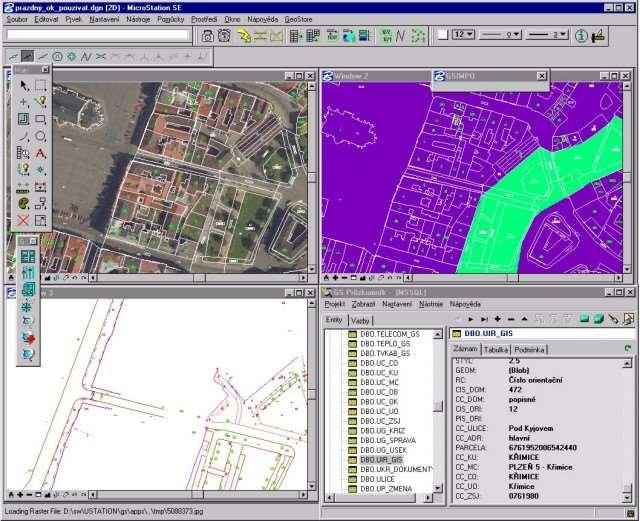The width and height of the screenshot is (640, 521).
Task: Select DBO.TELECOM_GS in entity tree
Action: point(389,334)
